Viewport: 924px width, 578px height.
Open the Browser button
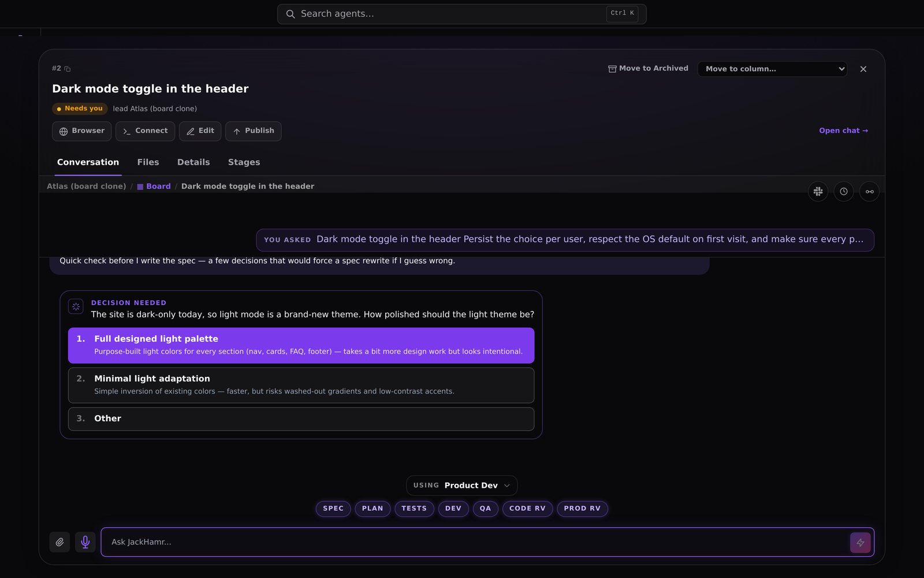(82, 131)
